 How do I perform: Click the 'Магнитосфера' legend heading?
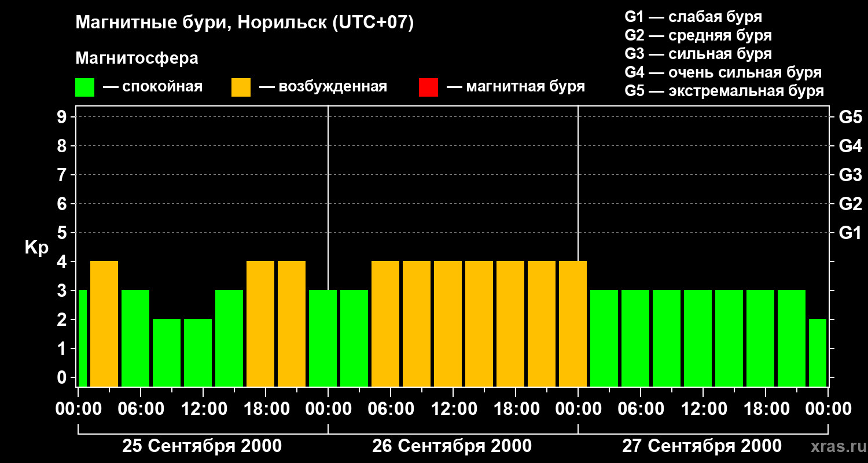(137, 58)
